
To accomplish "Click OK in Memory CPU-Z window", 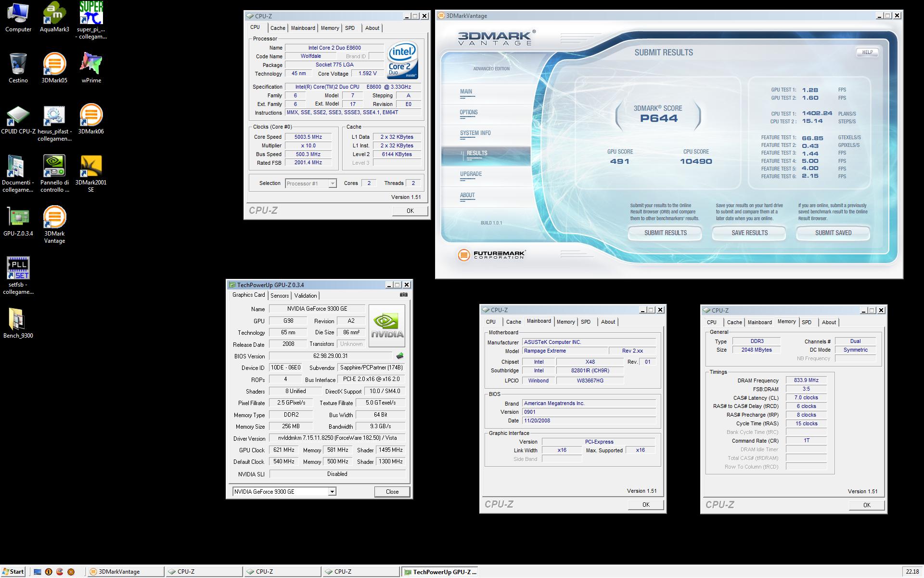I will click(x=867, y=505).
